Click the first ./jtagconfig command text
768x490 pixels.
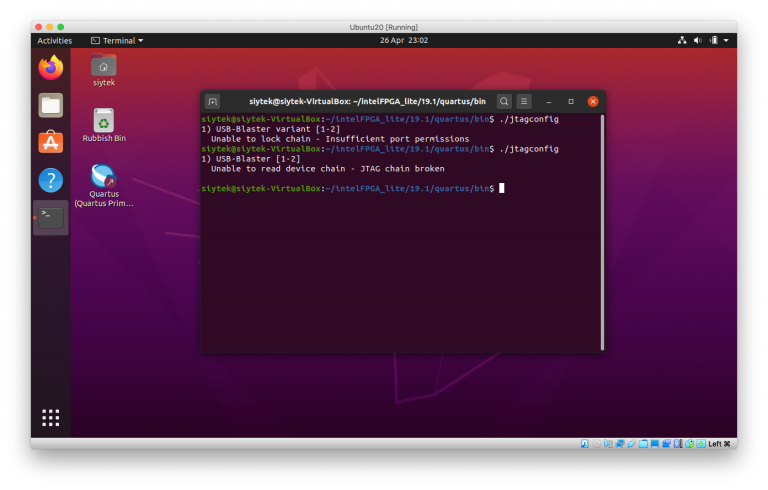click(x=529, y=119)
